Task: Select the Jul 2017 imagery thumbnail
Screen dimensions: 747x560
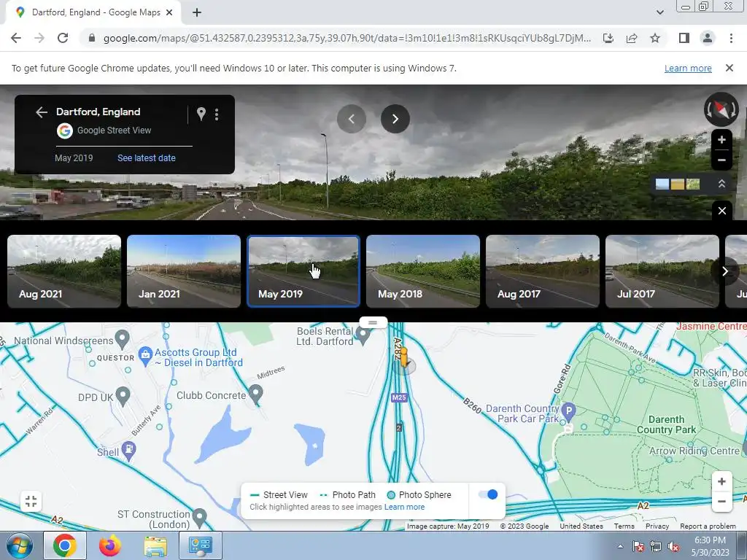Action: pyautogui.click(x=662, y=271)
